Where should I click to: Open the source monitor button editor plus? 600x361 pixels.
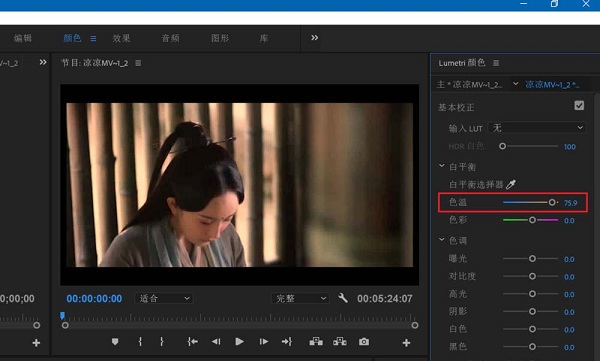(x=36, y=343)
